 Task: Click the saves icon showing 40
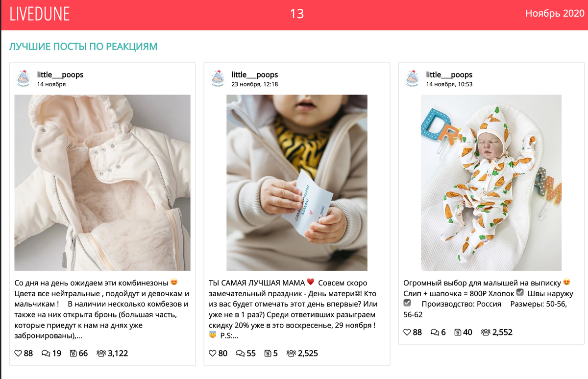click(x=458, y=332)
